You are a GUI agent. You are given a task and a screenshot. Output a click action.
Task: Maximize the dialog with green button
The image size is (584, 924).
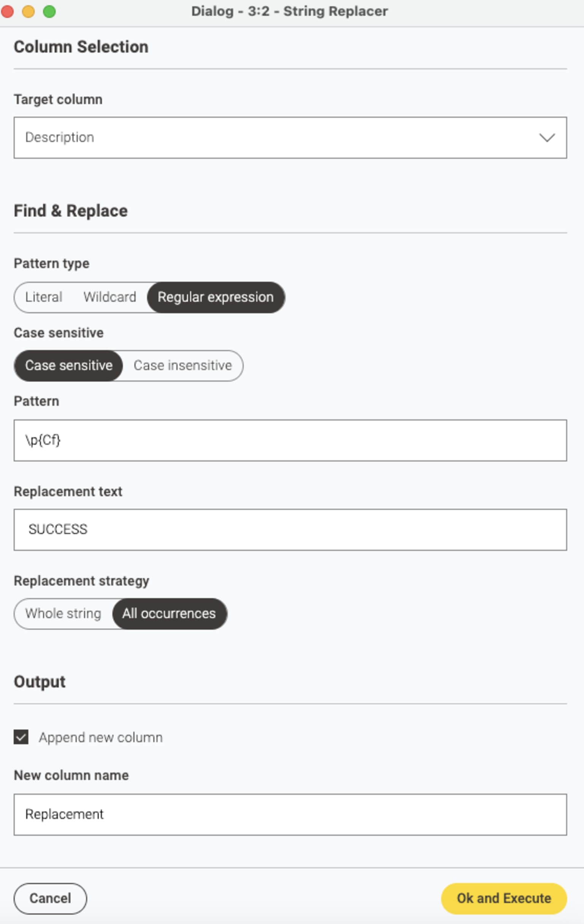pos(49,11)
